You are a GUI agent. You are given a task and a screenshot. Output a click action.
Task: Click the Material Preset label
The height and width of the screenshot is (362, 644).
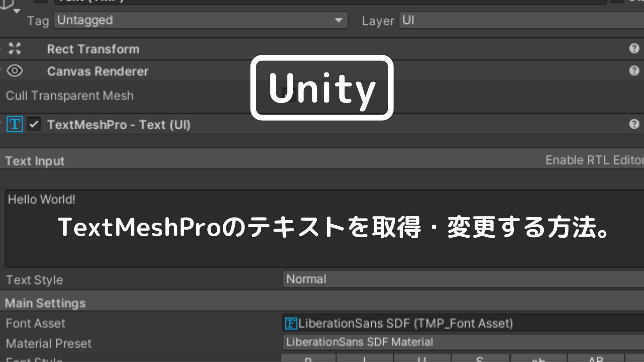[49, 344]
